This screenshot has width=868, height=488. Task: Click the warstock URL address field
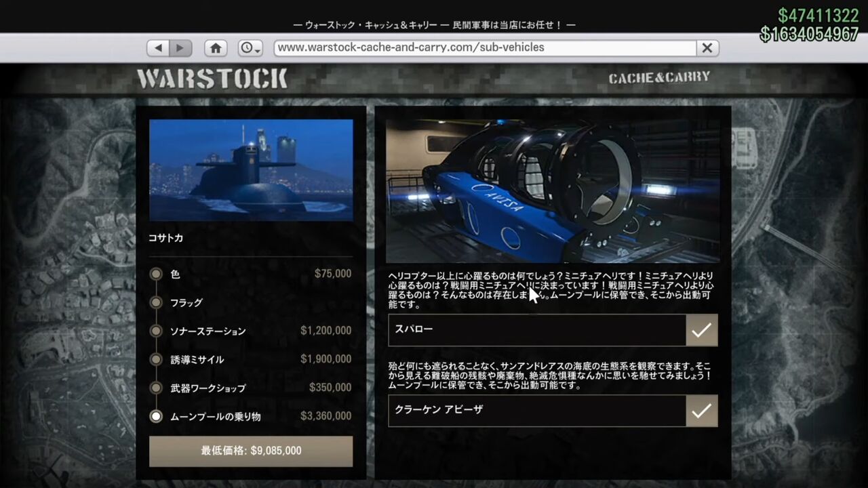point(485,48)
